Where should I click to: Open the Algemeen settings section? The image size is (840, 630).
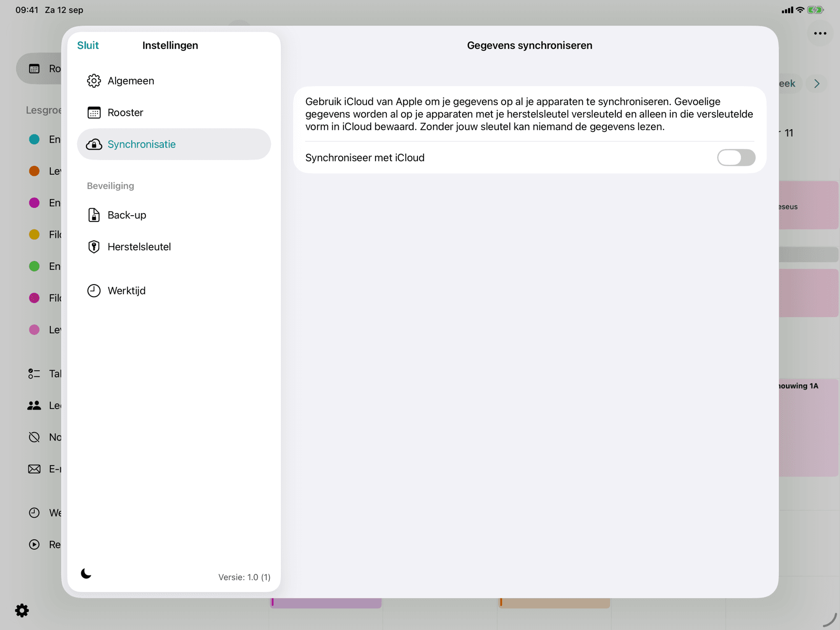pos(174,81)
